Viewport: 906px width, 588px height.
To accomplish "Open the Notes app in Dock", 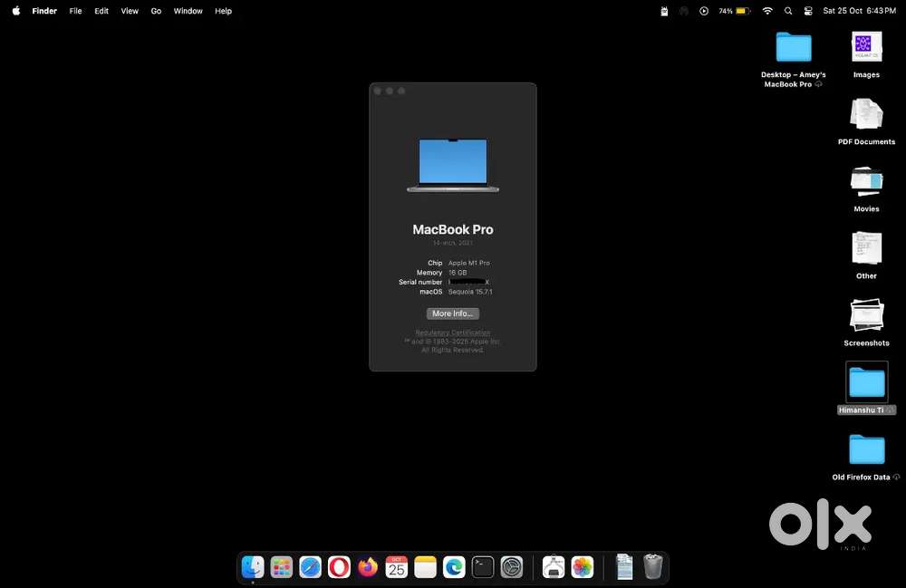I will [426, 567].
